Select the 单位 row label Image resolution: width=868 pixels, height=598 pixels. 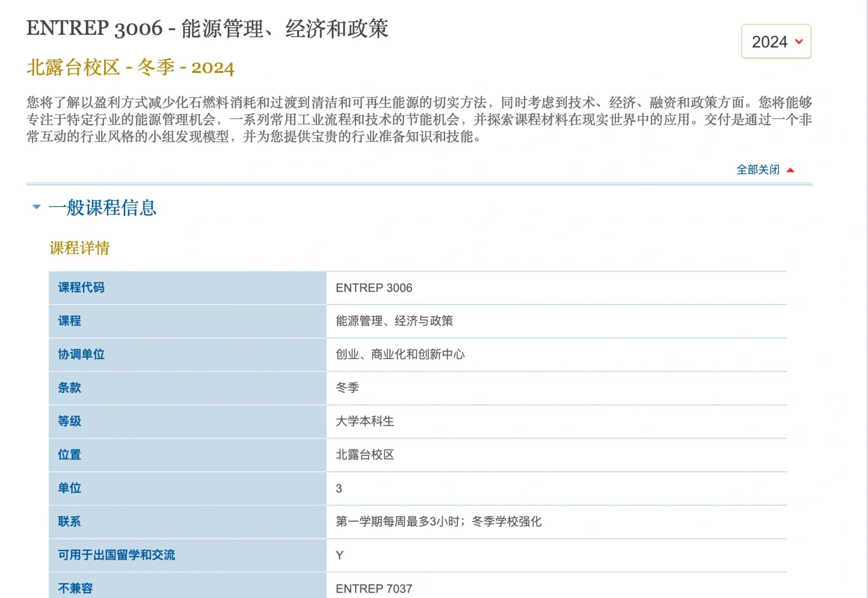[69, 488]
